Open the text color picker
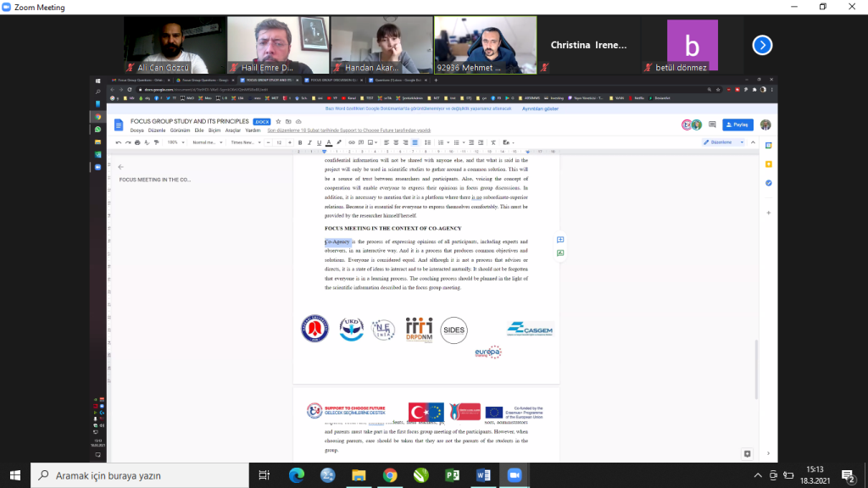This screenshot has width=868, height=488. 329,142
